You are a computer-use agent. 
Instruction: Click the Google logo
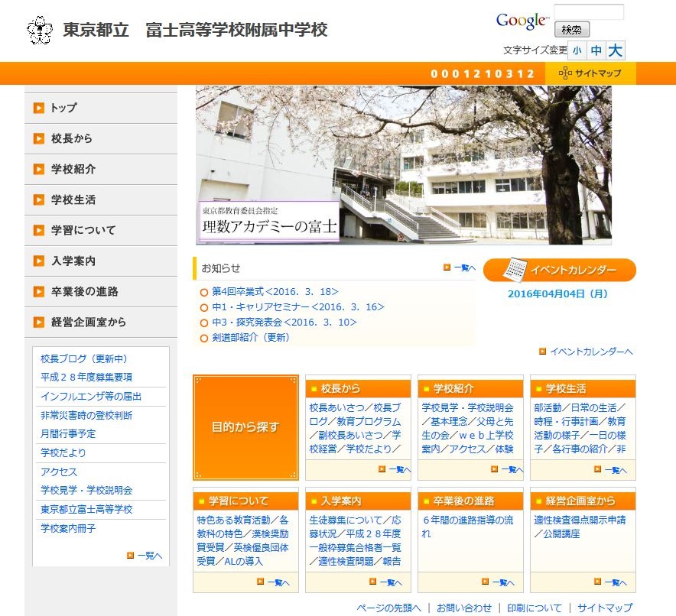point(522,21)
